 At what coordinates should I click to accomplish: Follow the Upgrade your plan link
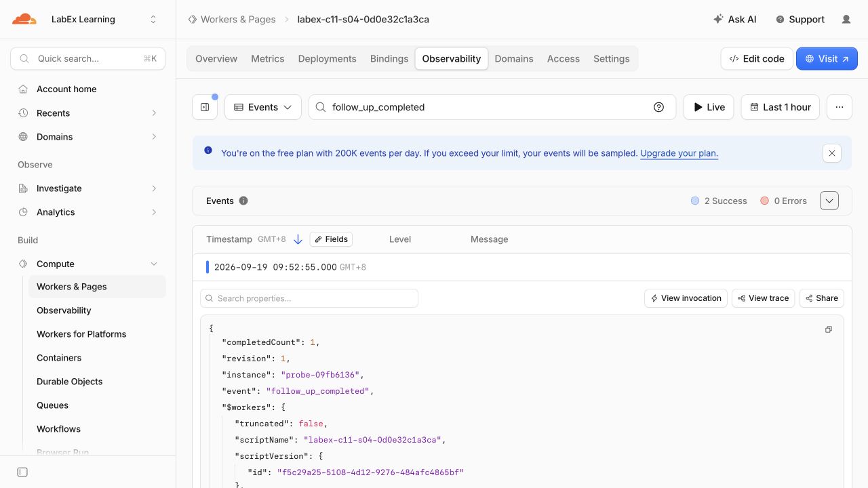point(679,153)
